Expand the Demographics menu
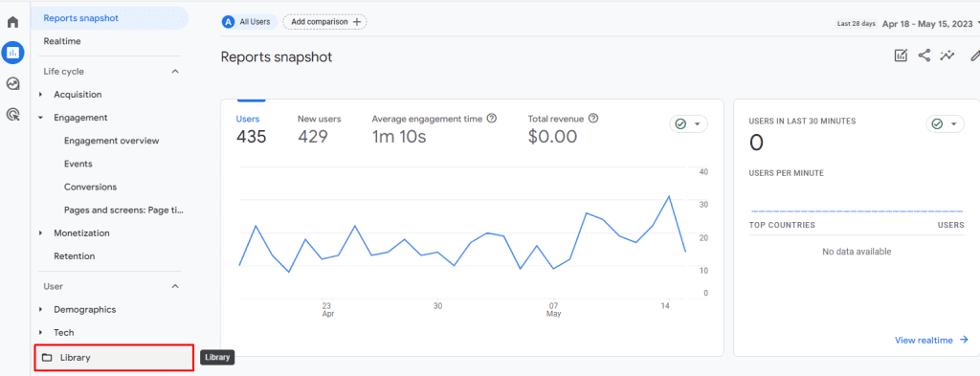980x376 pixels. (x=40, y=309)
